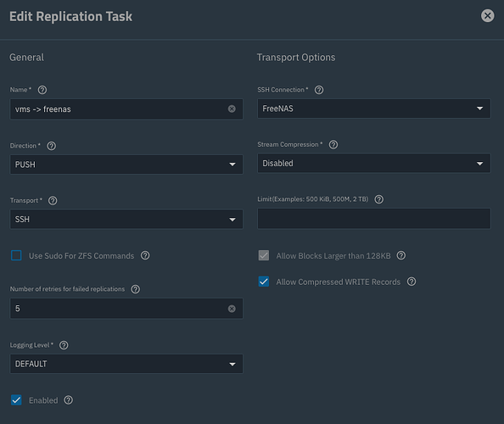The width and height of the screenshot is (504, 424).
Task: Toggle the Enabled checkbox
Action: tap(16, 400)
